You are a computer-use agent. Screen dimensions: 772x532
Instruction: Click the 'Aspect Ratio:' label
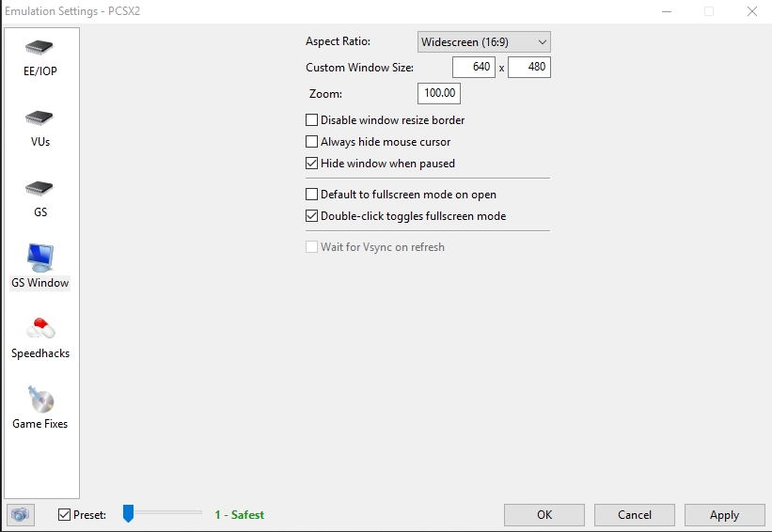[x=338, y=41]
